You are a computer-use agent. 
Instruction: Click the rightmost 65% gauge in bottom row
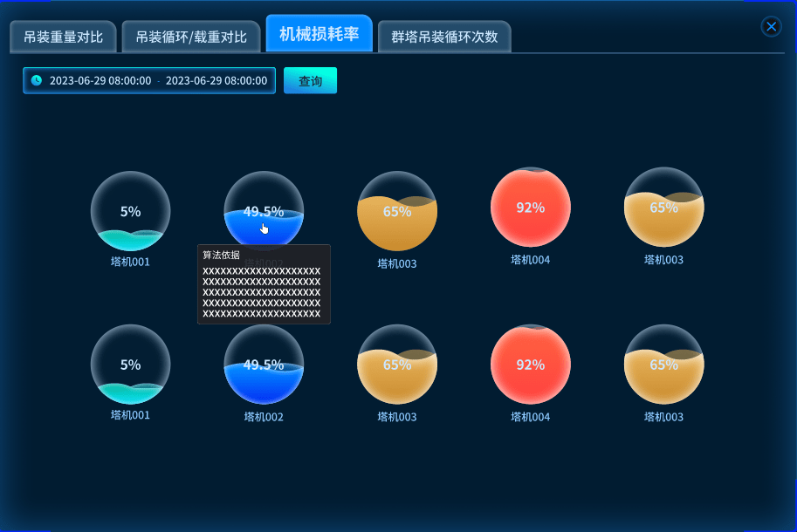[x=663, y=365]
